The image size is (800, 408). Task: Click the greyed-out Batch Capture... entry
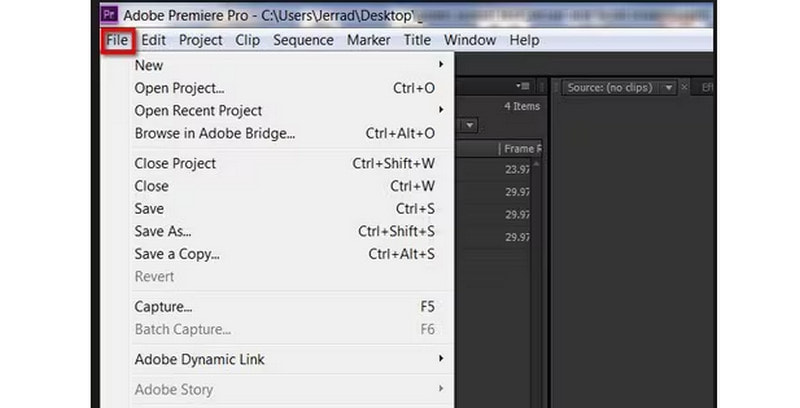click(x=292, y=329)
